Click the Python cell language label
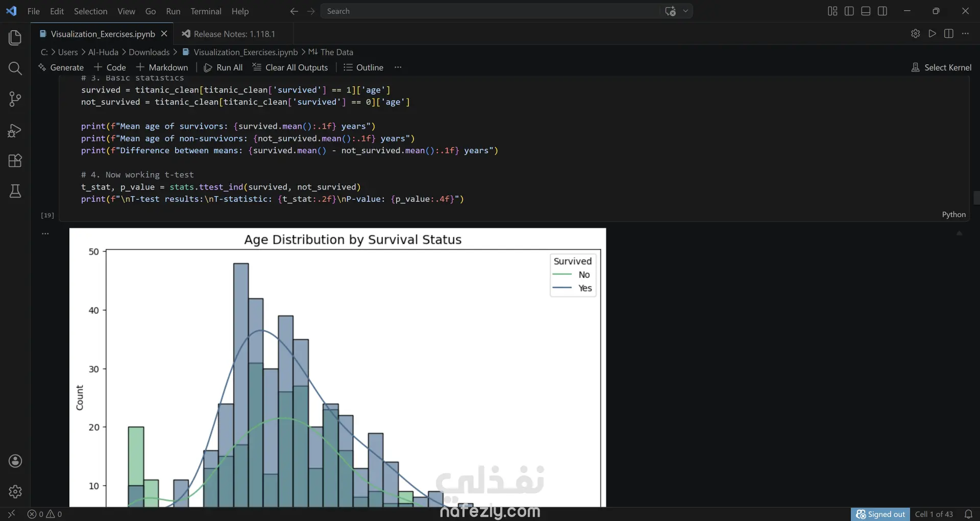The image size is (980, 521). 953,215
